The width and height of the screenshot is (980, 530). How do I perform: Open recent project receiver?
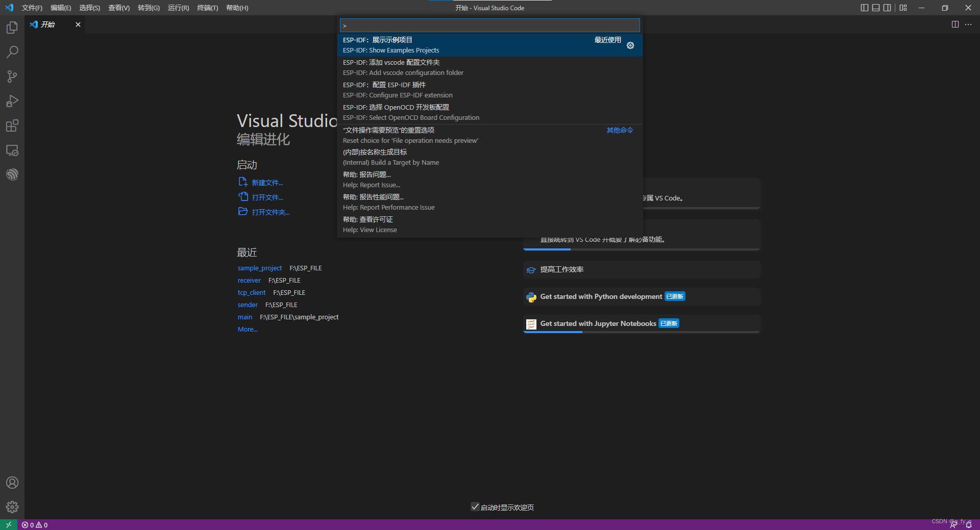(x=249, y=280)
